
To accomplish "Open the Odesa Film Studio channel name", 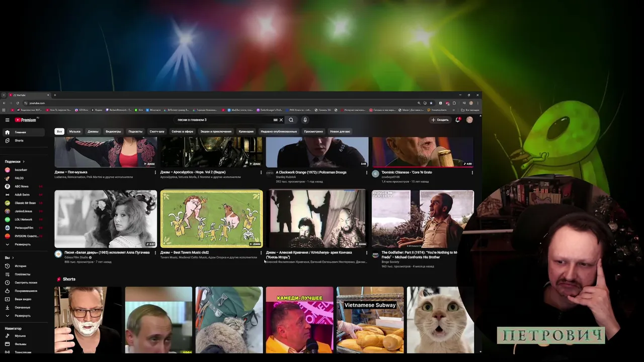I will tap(77, 257).
